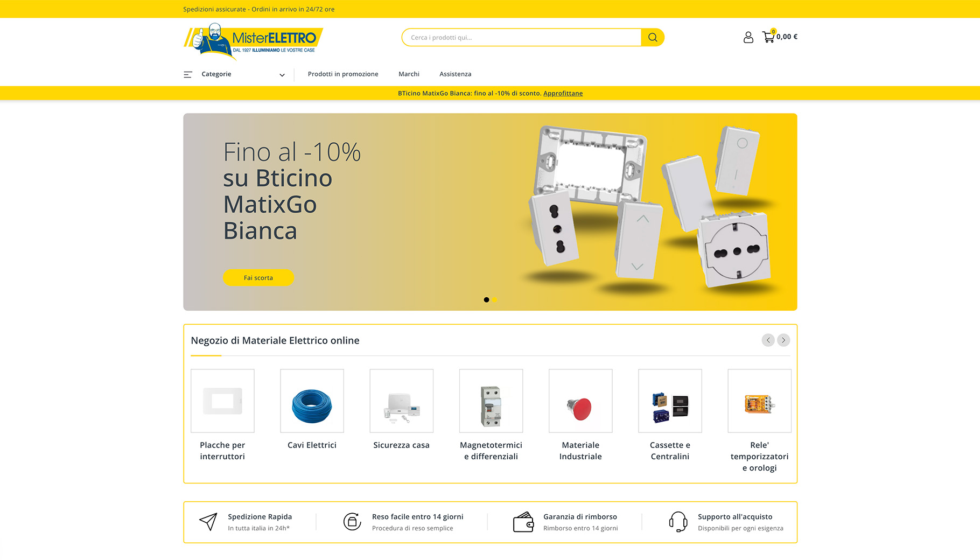The height and width of the screenshot is (560, 980).
Task: Select the second banner slide dot
Action: coord(494,300)
